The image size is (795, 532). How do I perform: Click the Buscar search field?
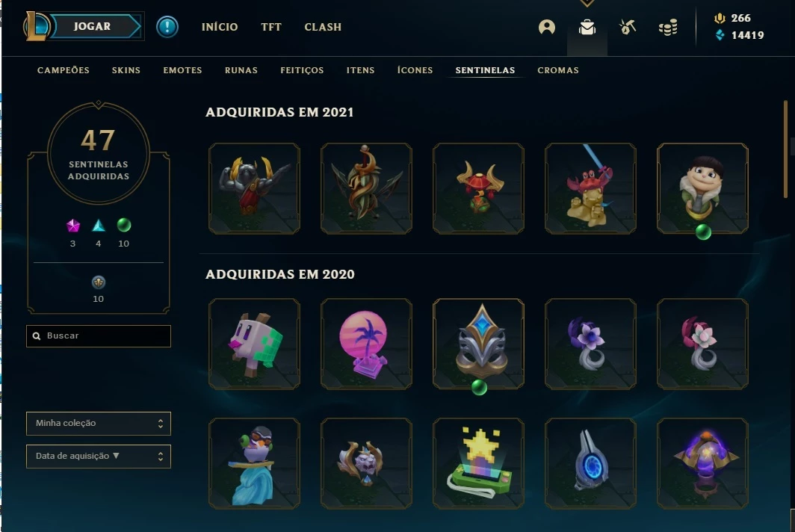click(x=99, y=336)
